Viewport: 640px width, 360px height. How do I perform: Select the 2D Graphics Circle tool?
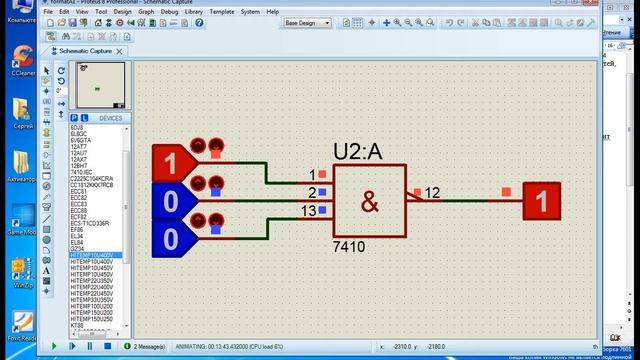click(47, 240)
